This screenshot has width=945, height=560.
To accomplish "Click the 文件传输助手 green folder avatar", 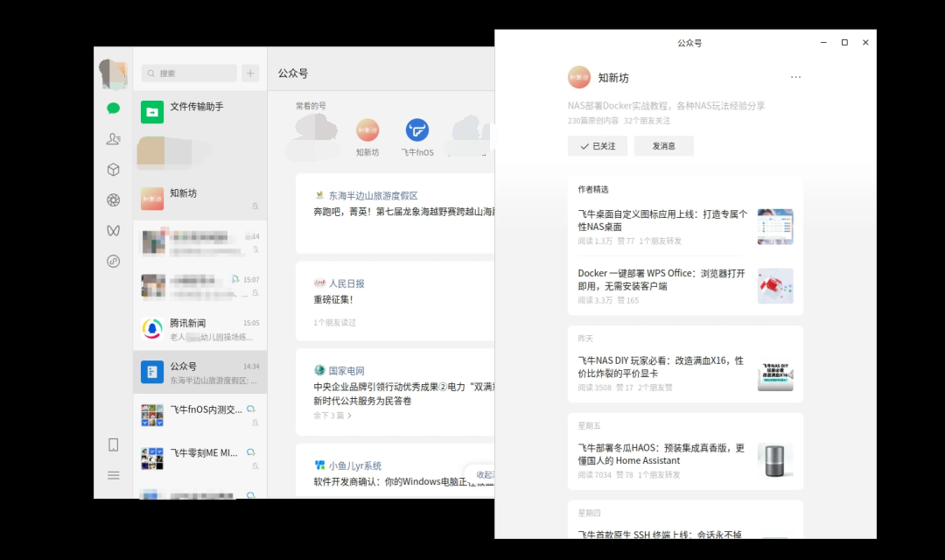I will pyautogui.click(x=152, y=112).
